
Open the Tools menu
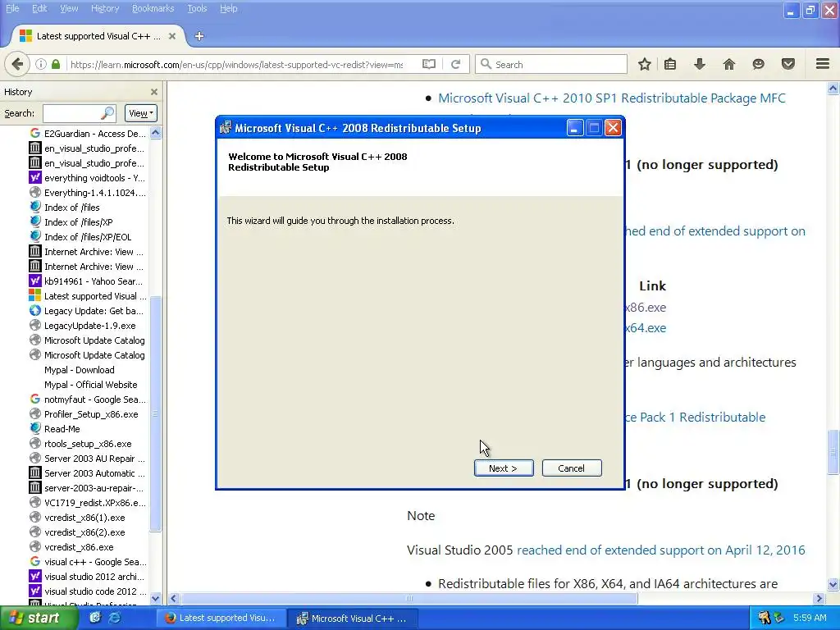pos(197,8)
